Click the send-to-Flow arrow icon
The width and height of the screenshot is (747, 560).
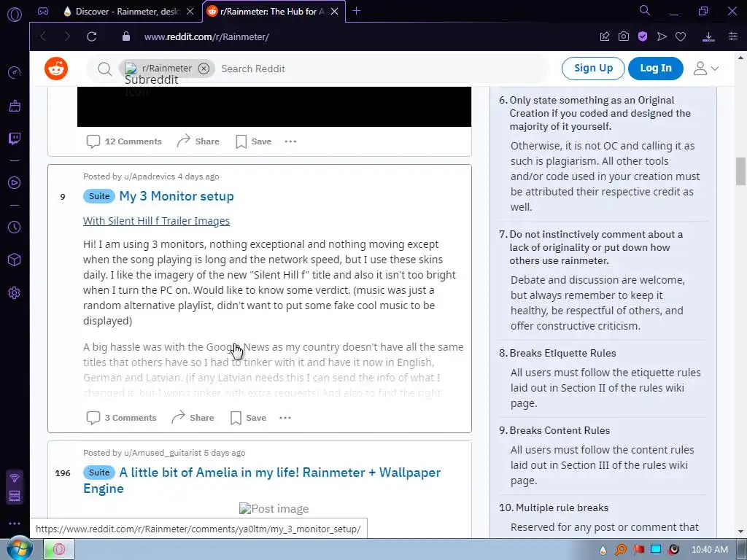662,36
